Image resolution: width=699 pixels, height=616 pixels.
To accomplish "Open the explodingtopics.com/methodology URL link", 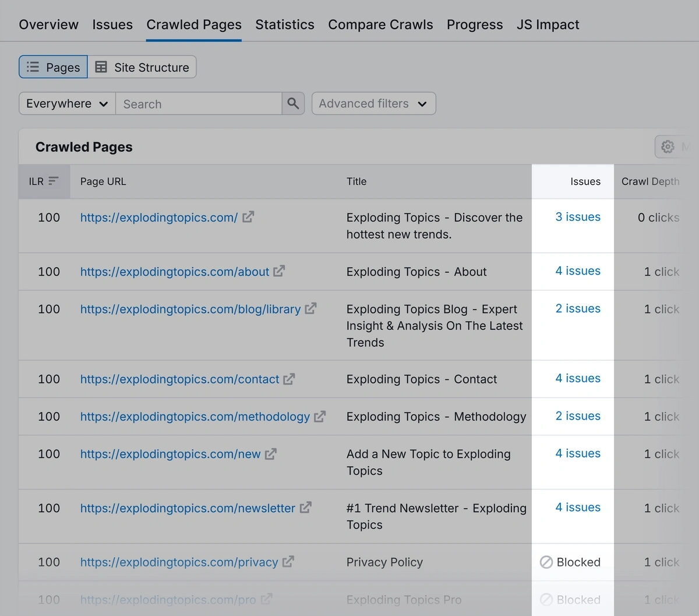I will coord(195,417).
